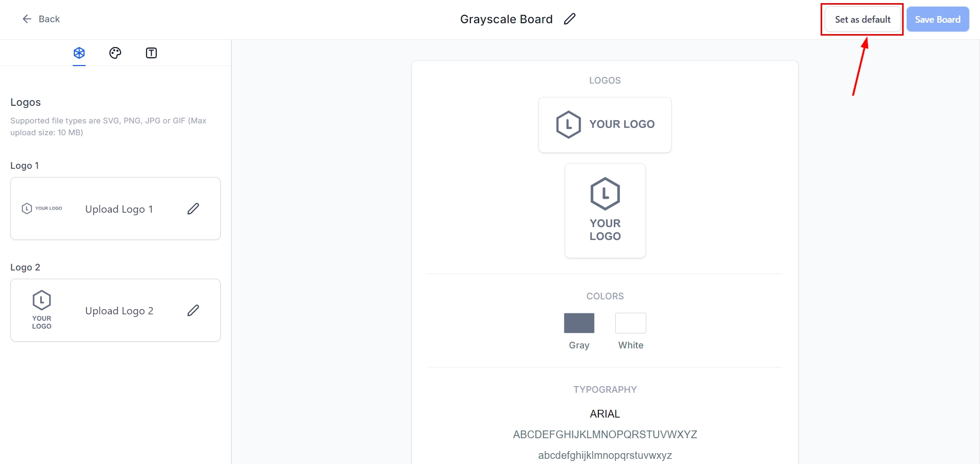Image resolution: width=980 pixels, height=464 pixels.
Task: Click the lowercase alphabet sample text
Action: (x=605, y=455)
